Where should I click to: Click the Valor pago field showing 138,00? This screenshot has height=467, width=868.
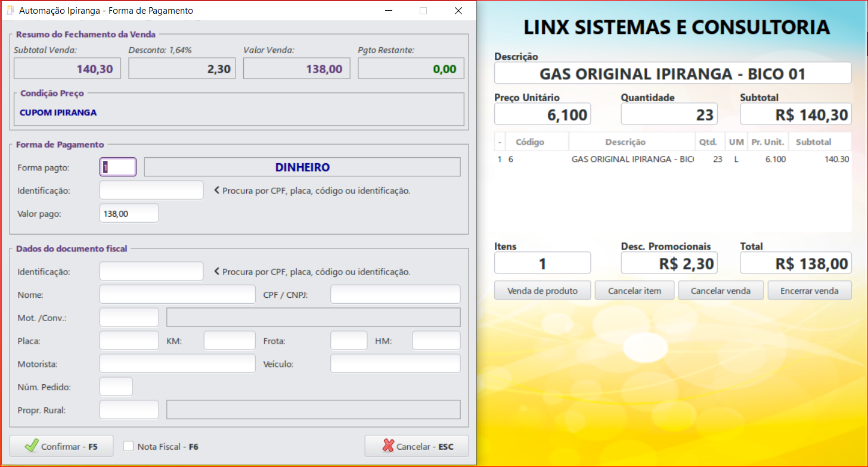click(129, 213)
